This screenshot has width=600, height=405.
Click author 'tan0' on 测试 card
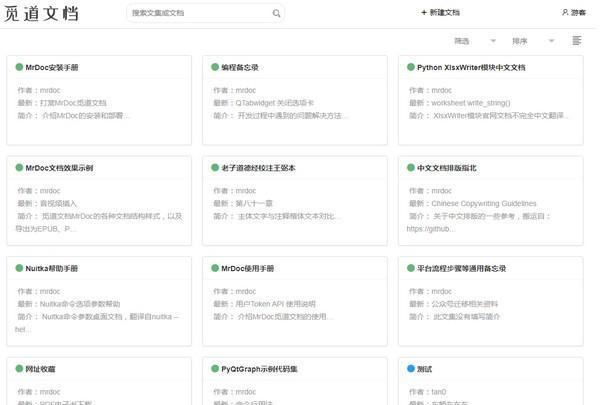coord(439,392)
